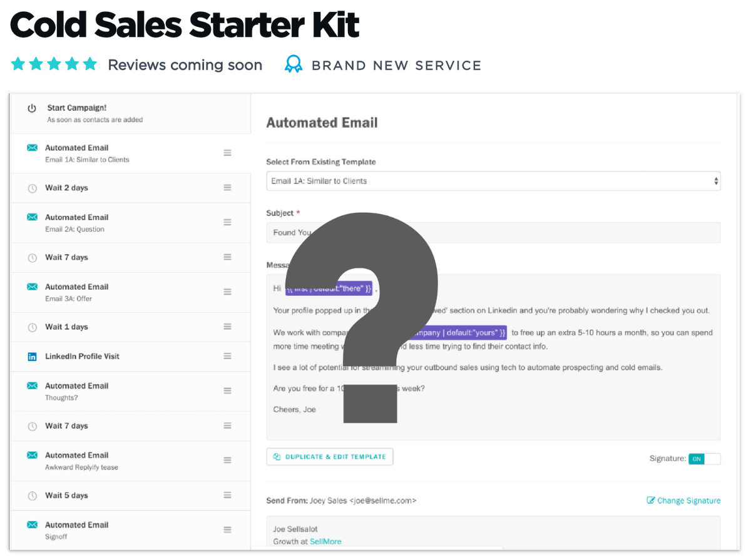
Task: Click the edit icon beside Change Signature
Action: tap(651, 501)
